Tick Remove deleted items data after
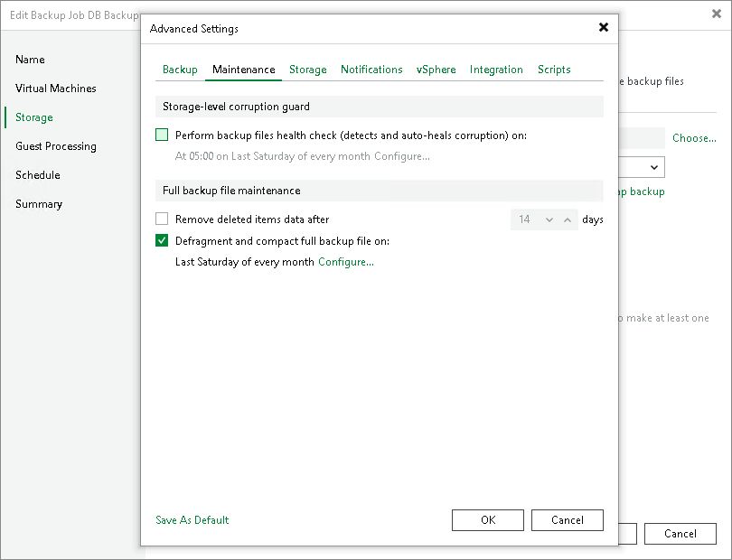Screen dimensions: 732x560 [x=162, y=219]
